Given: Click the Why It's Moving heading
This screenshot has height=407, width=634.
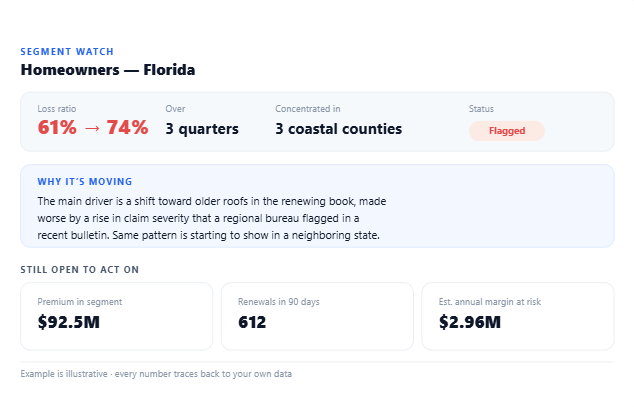Looking at the screenshot, I should [85, 182].
